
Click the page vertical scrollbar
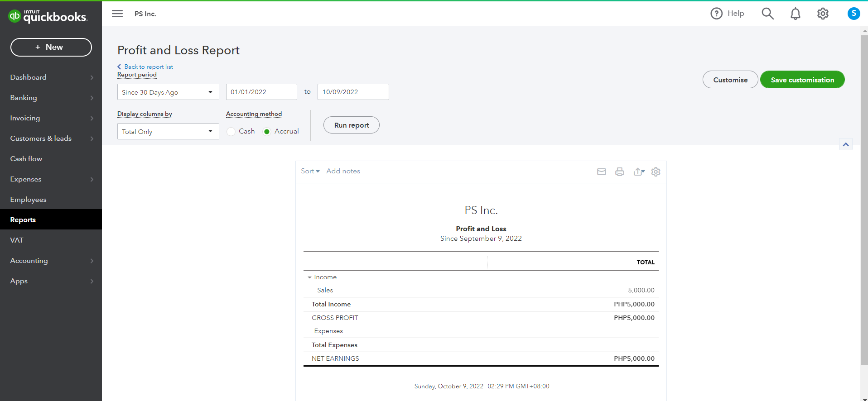(864, 199)
